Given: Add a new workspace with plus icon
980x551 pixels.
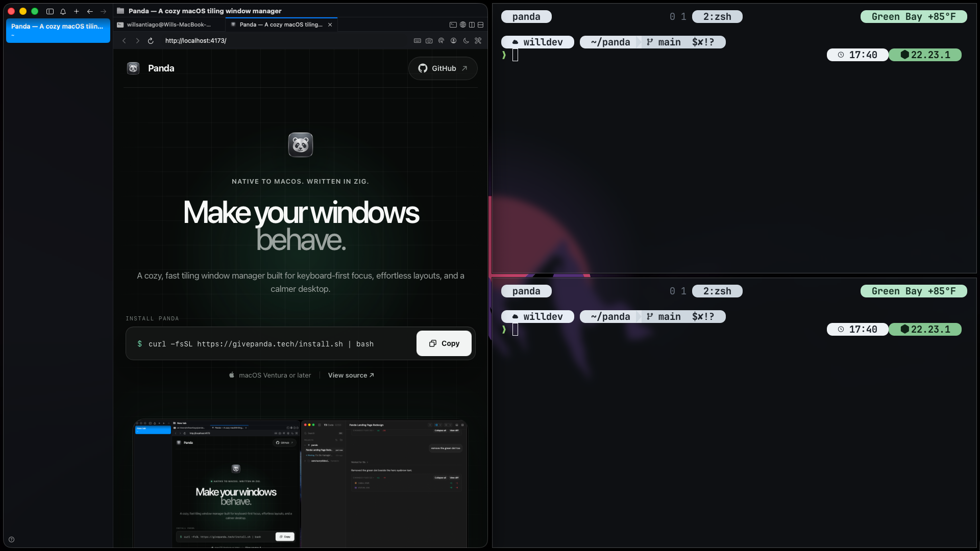Looking at the screenshot, I should point(77,11).
